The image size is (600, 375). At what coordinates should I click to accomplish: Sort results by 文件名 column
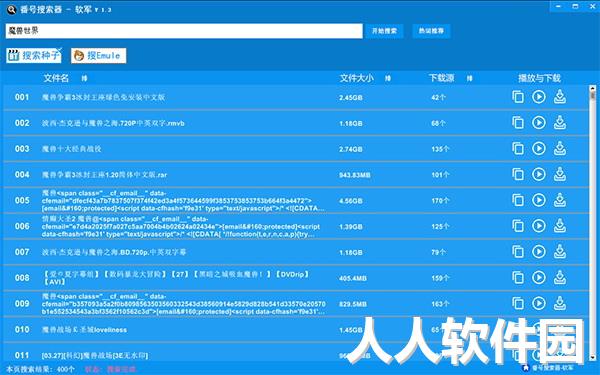point(84,78)
